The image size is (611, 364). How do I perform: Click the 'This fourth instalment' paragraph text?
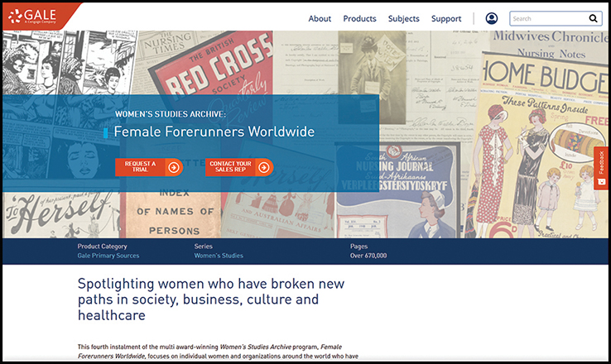click(218, 351)
